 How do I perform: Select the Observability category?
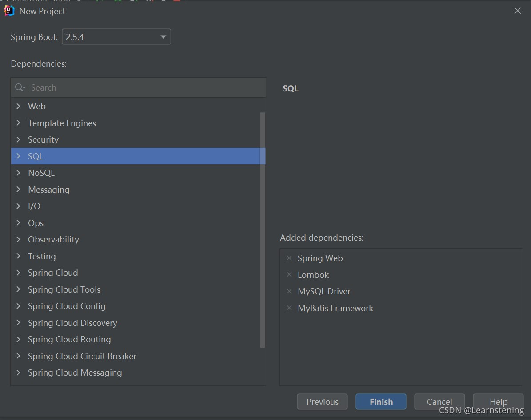click(136, 240)
